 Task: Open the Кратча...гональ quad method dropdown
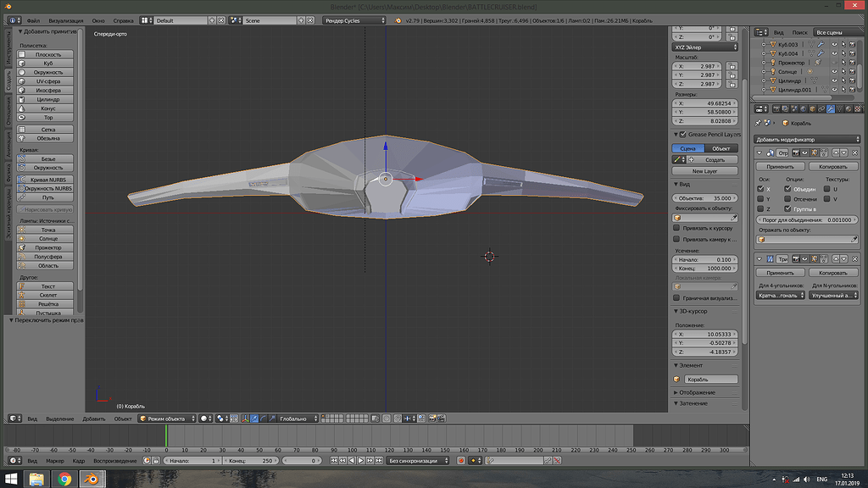pyautogui.click(x=781, y=296)
